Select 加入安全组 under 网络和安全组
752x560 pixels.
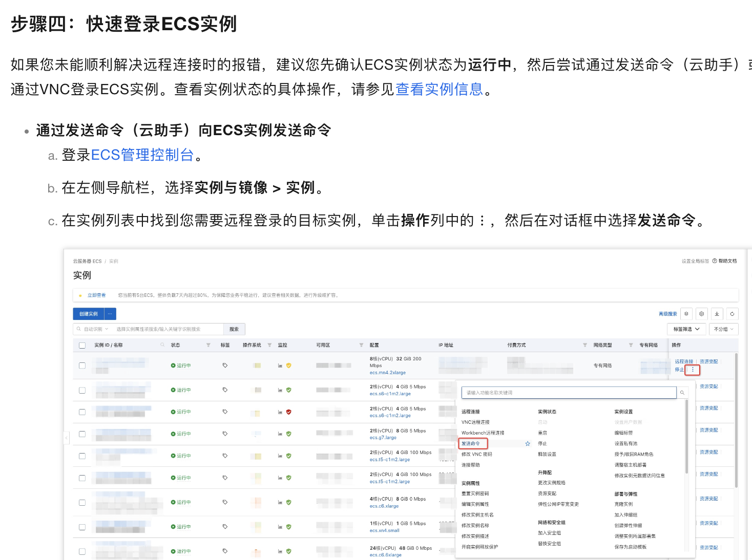(549, 533)
